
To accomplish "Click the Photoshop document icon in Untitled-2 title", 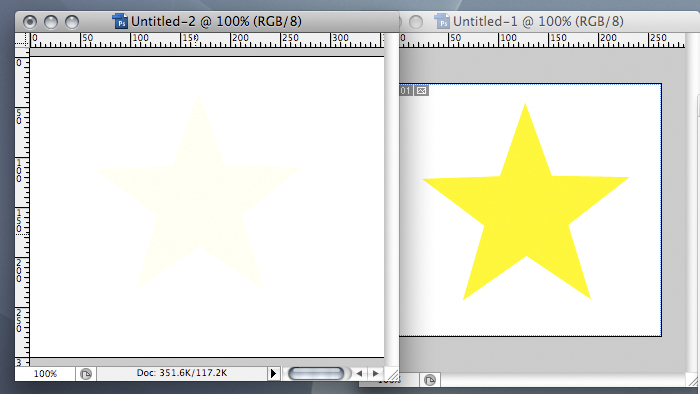I will pyautogui.click(x=120, y=21).
